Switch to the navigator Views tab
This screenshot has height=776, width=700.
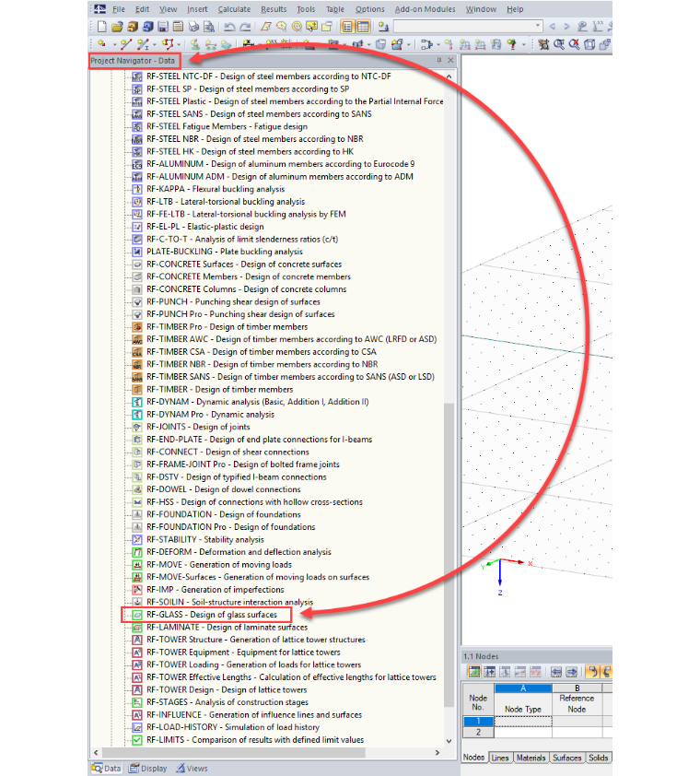[192, 768]
